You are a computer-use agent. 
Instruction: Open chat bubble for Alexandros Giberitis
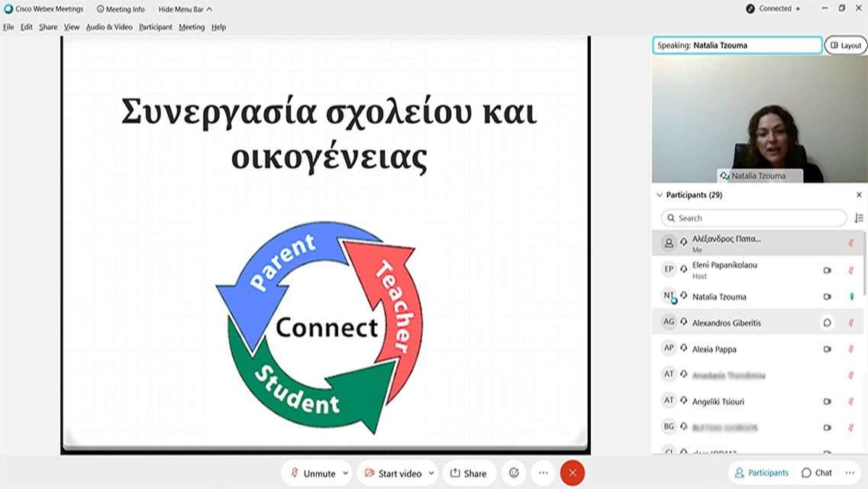827,322
